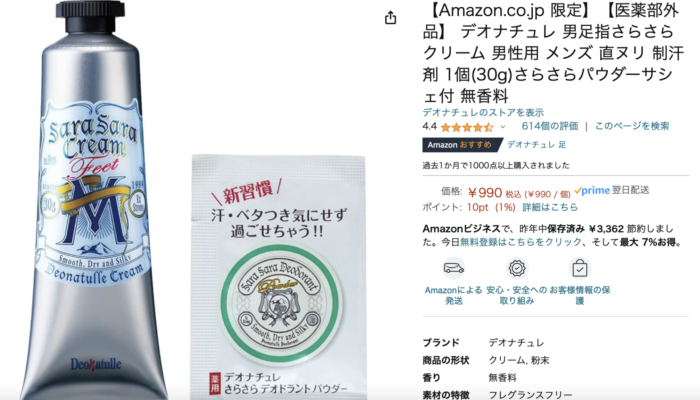Click the お客様情報の保護 label
700x400 pixels.
[x=580, y=296]
